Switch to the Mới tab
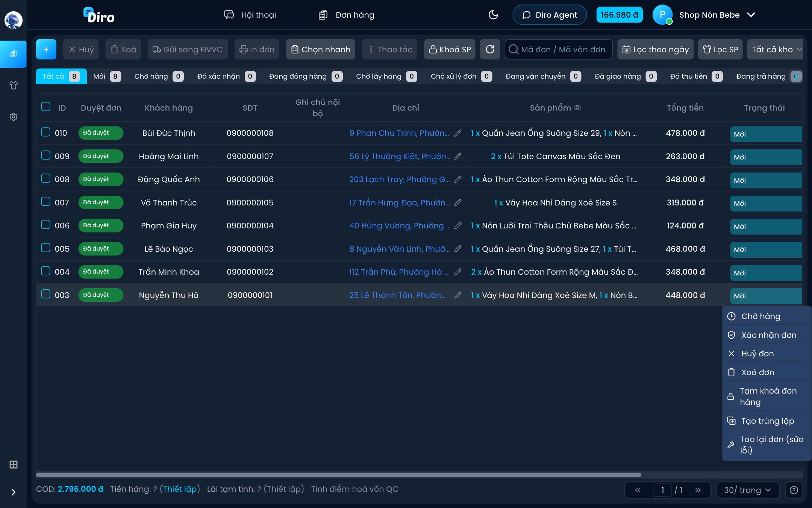 [107, 76]
